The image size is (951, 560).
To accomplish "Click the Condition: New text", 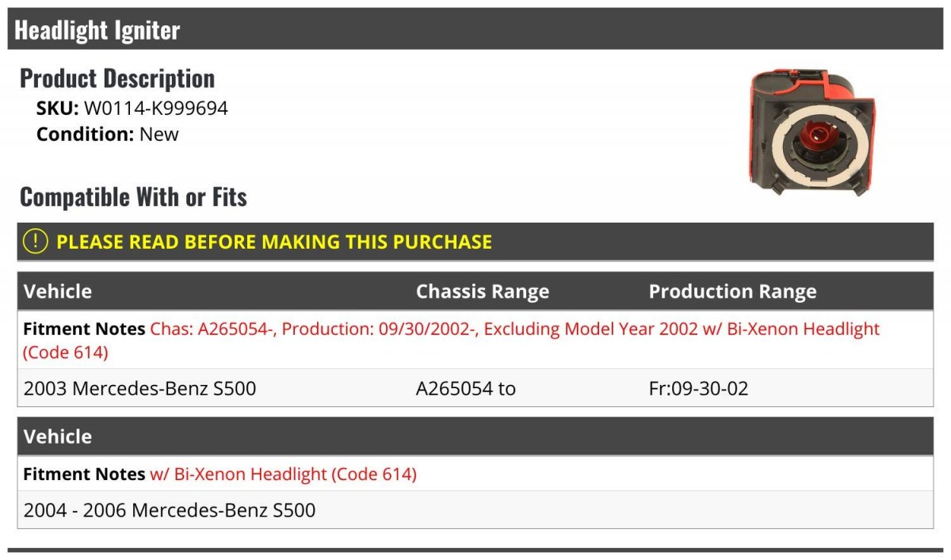I will coord(108,134).
